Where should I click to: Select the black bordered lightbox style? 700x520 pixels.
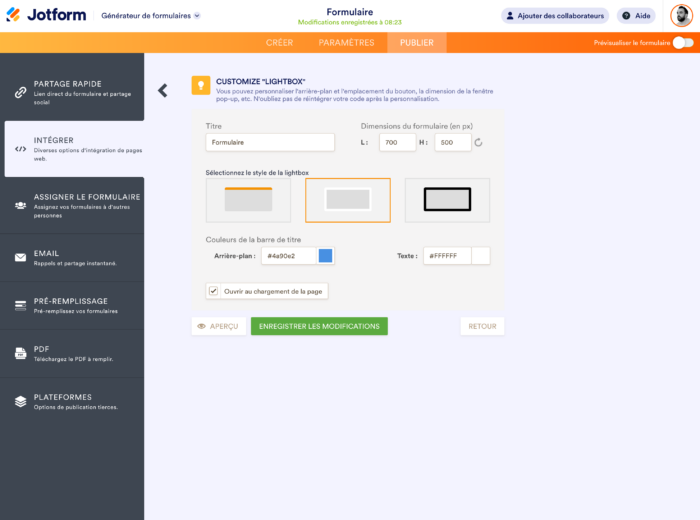[x=447, y=200]
